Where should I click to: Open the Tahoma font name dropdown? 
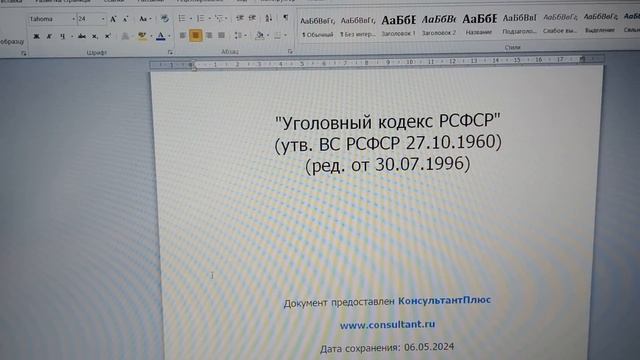tap(73, 19)
